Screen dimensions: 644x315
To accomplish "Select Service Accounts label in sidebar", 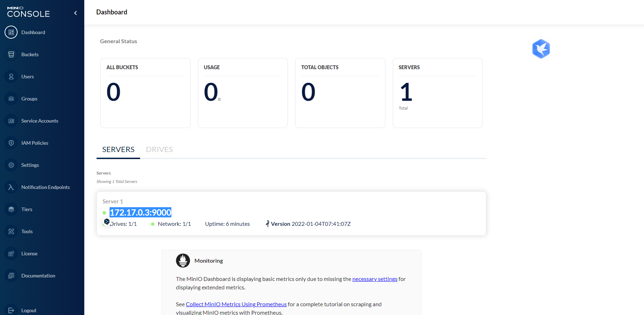I will click(x=40, y=121).
